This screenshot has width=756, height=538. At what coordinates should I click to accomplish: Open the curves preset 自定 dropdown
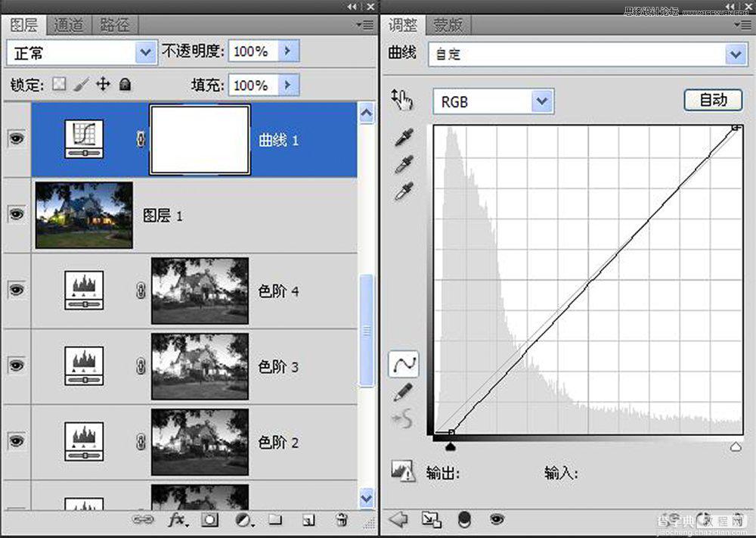point(736,54)
